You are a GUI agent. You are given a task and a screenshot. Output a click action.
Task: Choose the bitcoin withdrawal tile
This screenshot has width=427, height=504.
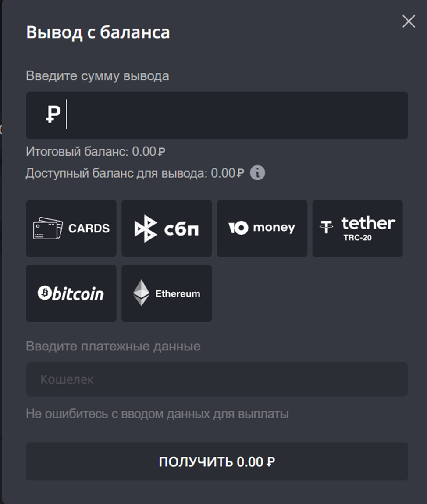click(x=71, y=293)
